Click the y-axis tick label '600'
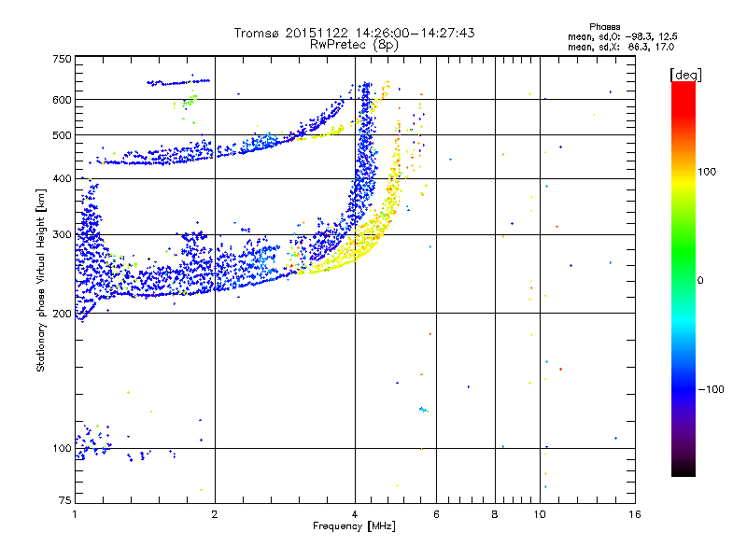Screen dimensions: 747x560 [62, 100]
